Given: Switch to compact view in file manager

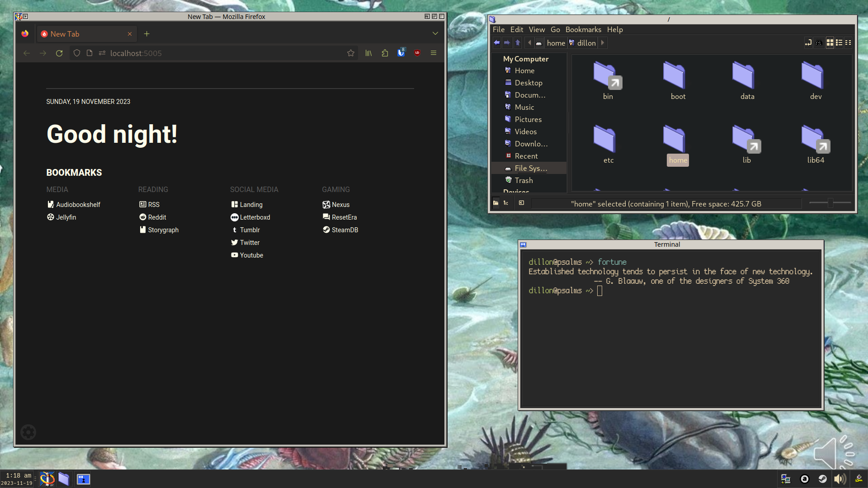Looking at the screenshot, I should click(x=848, y=42).
